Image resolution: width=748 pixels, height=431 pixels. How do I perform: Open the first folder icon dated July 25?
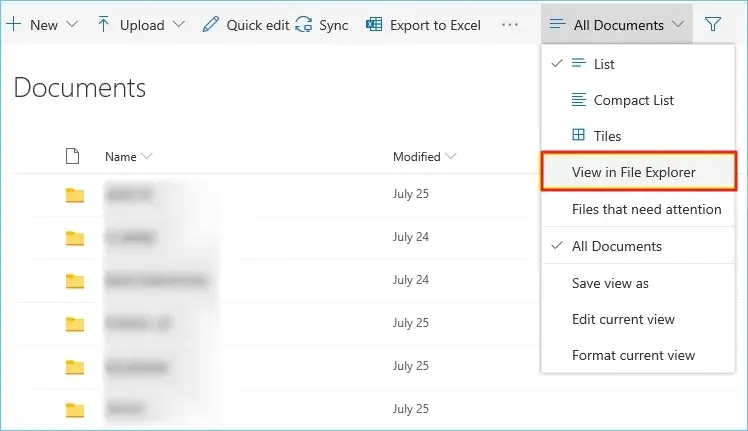(75, 195)
